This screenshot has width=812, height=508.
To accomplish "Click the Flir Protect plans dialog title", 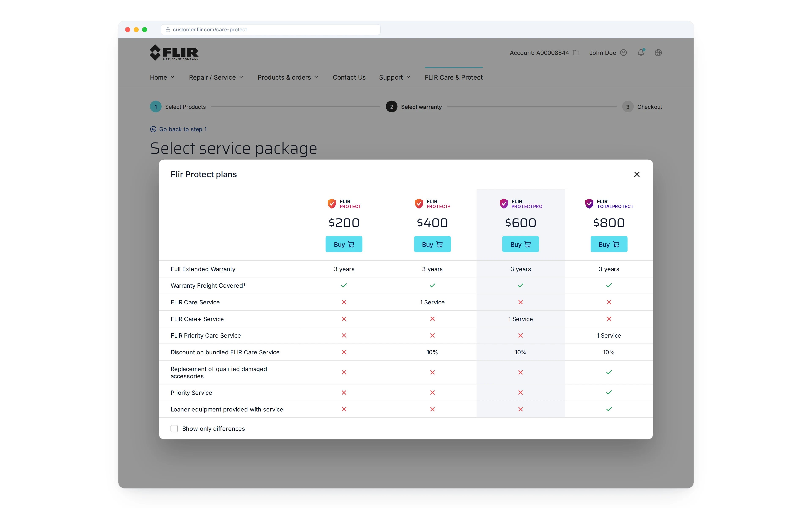I will (x=203, y=174).
